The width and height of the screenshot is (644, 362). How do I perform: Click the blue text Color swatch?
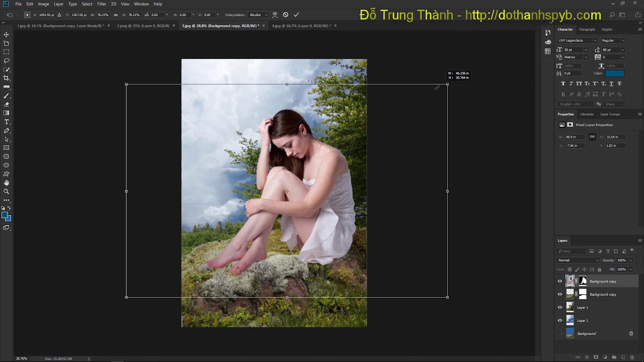(x=614, y=73)
